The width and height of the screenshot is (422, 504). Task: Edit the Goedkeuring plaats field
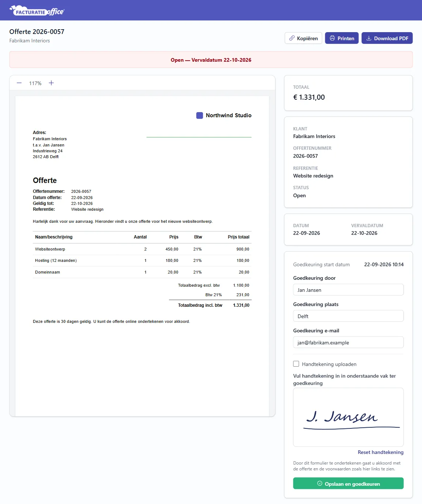348,316
